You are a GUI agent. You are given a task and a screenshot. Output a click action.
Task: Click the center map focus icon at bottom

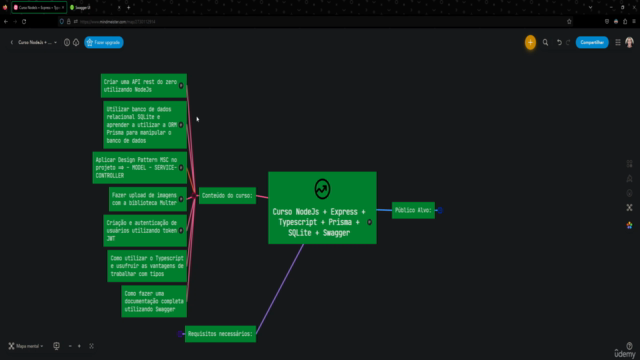point(56,346)
